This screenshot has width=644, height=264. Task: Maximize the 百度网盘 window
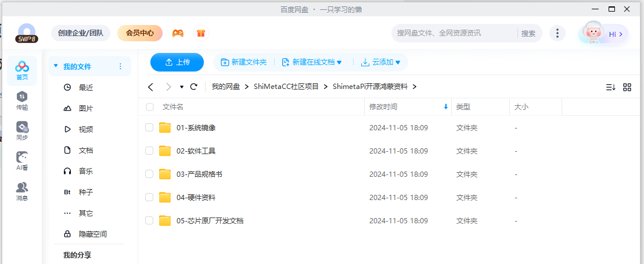611,9
